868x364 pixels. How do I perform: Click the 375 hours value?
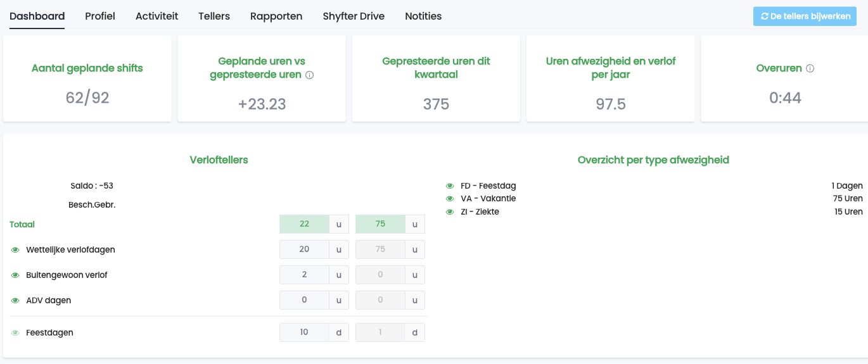(x=436, y=104)
